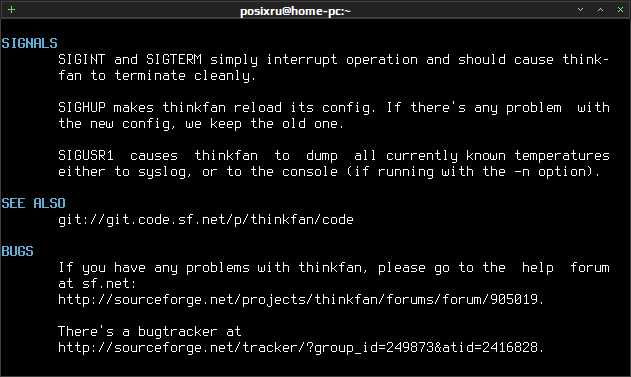Click the SEE ALSO section heading
This screenshot has height=377, width=631.
point(33,203)
